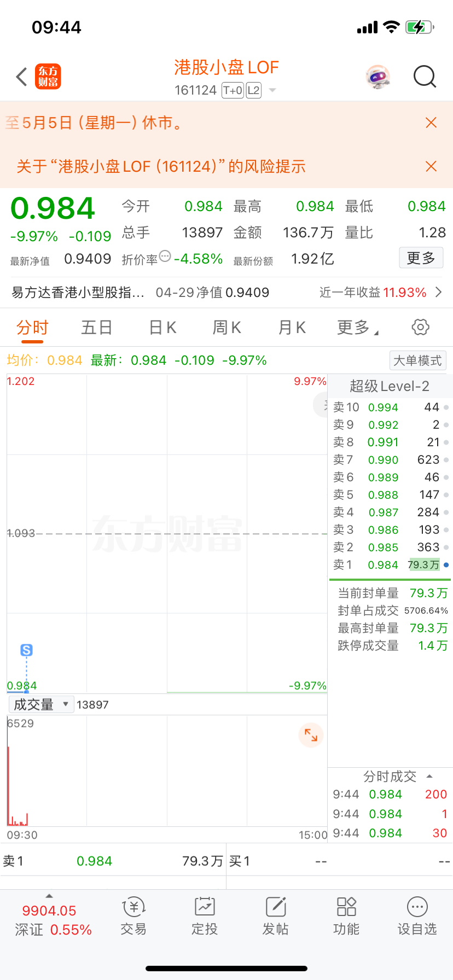Select the 卖1 0.984 order row

click(x=390, y=565)
